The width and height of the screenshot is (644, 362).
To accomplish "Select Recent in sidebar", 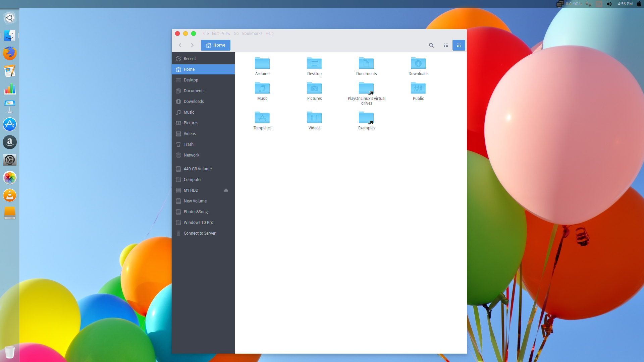I will pos(203,59).
